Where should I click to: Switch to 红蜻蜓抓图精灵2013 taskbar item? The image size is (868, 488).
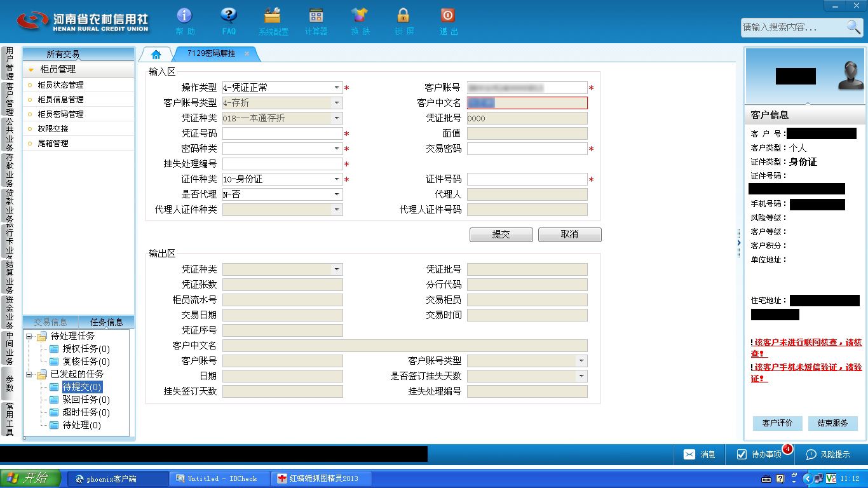[x=322, y=478]
